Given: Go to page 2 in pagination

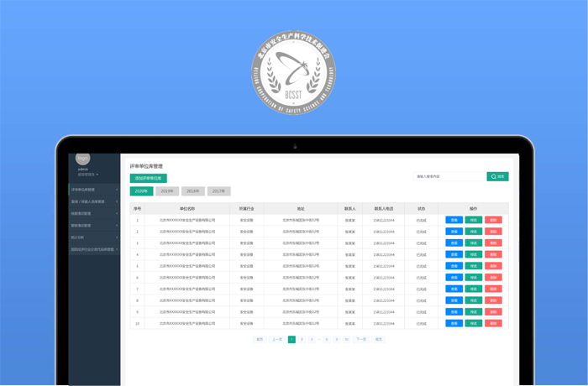Looking at the screenshot, I should [302, 339].
